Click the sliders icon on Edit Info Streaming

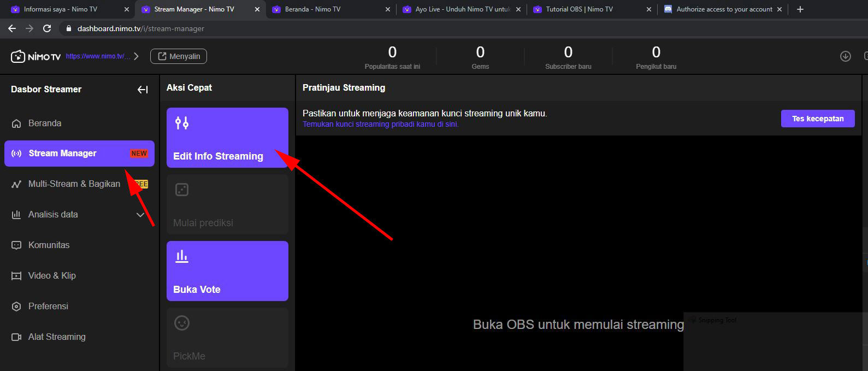182,123
